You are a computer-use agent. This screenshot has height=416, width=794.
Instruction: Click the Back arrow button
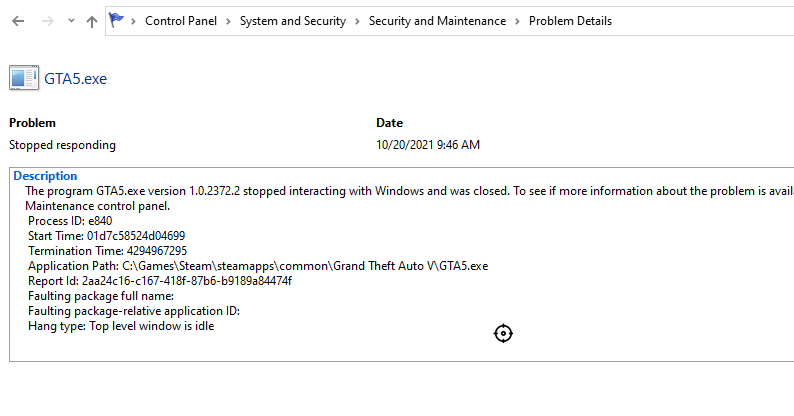tap(18, 21)
